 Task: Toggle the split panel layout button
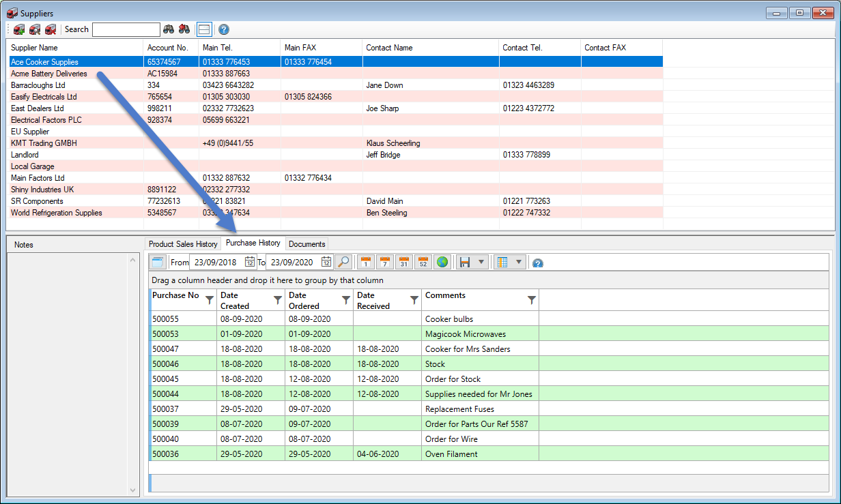[203, 29]
